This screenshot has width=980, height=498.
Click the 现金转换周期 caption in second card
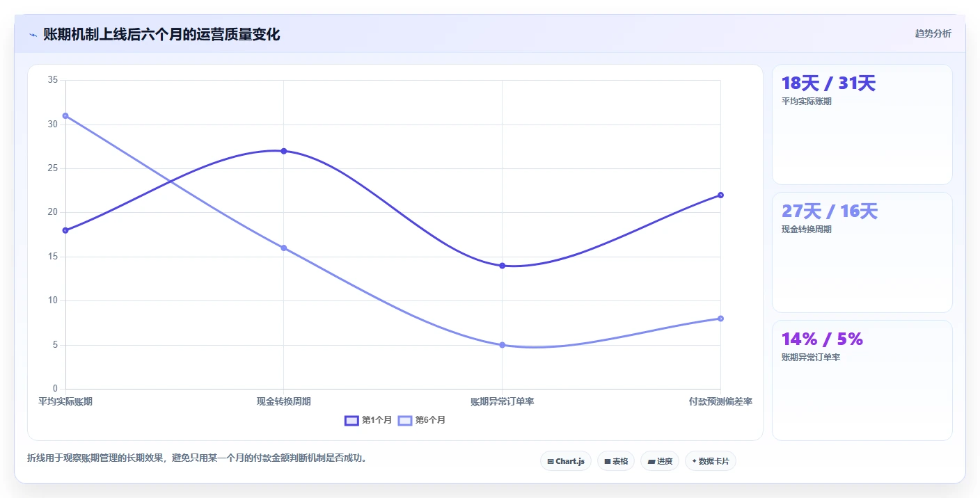click(807, 230)
